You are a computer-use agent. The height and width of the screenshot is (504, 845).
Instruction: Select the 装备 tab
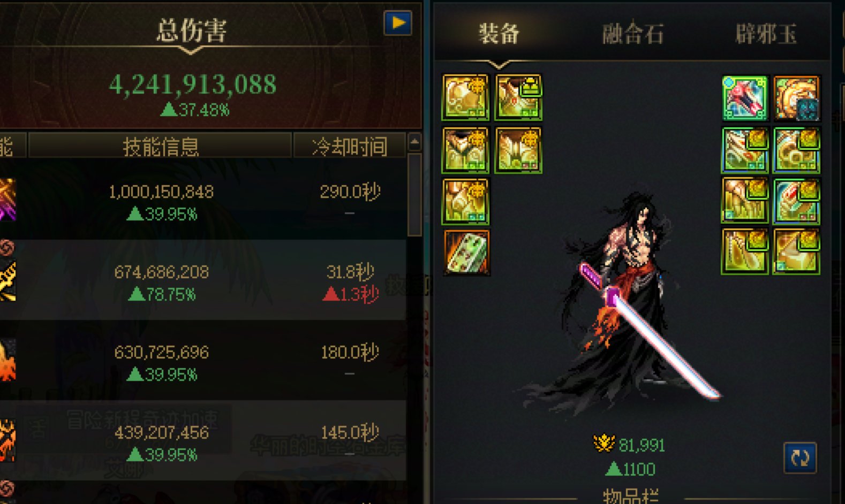click(x=499, y=34)
